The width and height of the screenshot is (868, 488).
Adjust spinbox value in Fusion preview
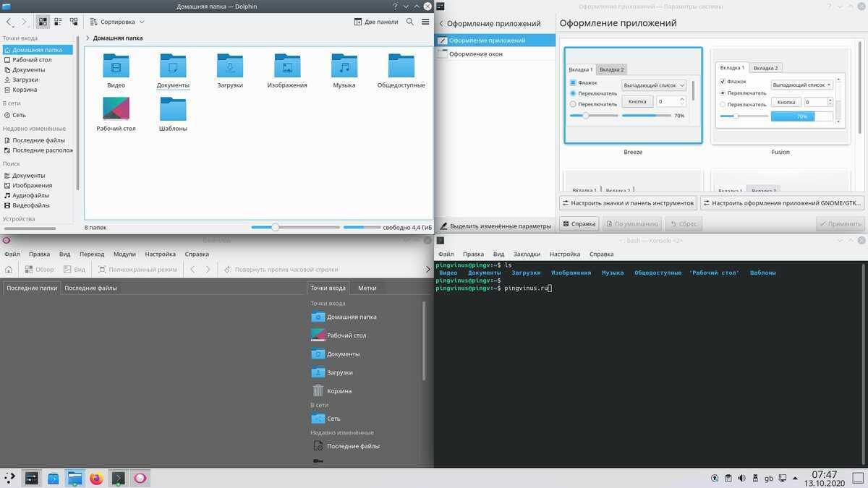click(x=819, y=102)
